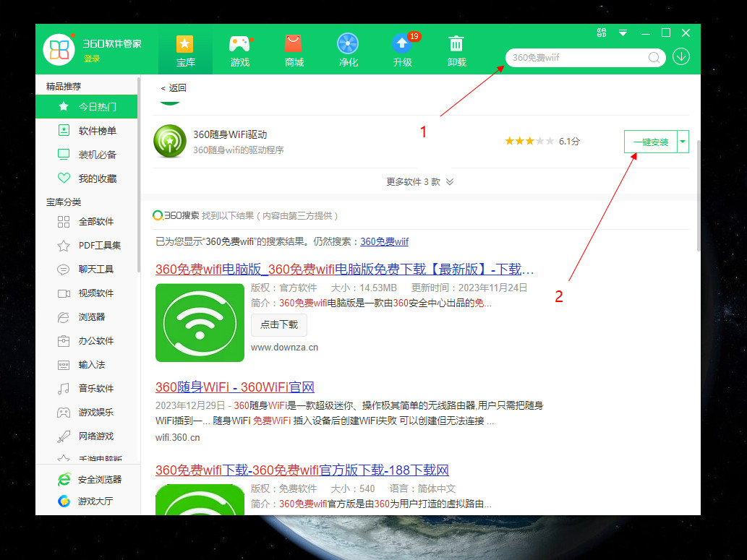Click the magnifier search icon
The image size is (747, 560).
654,58
